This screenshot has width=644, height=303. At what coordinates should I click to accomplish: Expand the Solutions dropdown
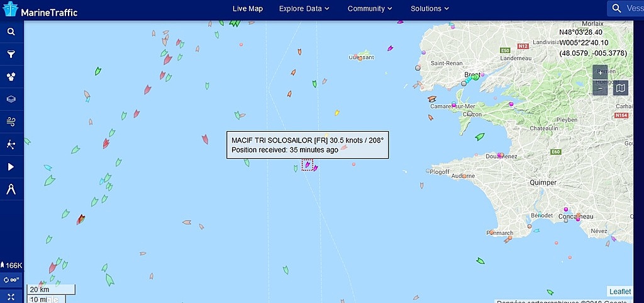coord(430,9)
